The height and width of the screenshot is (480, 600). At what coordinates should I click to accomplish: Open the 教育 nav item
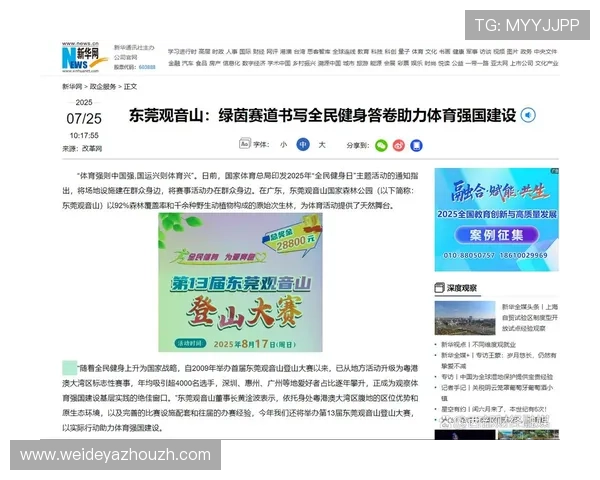click(x=363, y=52)
